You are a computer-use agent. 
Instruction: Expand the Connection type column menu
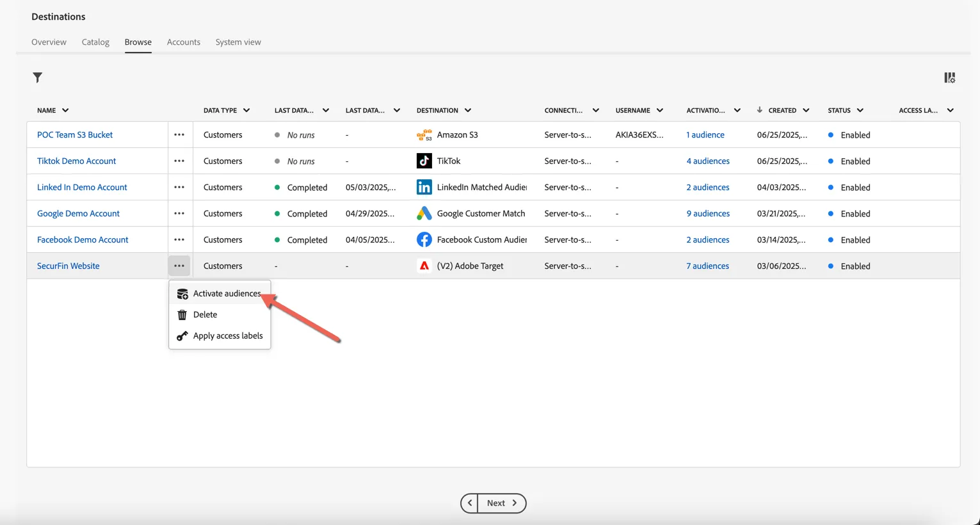pos(596,111)
